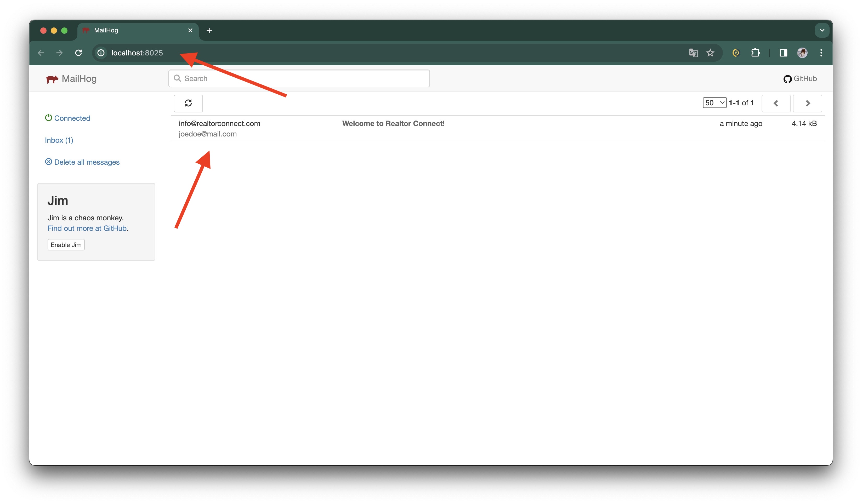Go to next page of messages
Viewport: 862px width, 504px height.
[807, 103]
